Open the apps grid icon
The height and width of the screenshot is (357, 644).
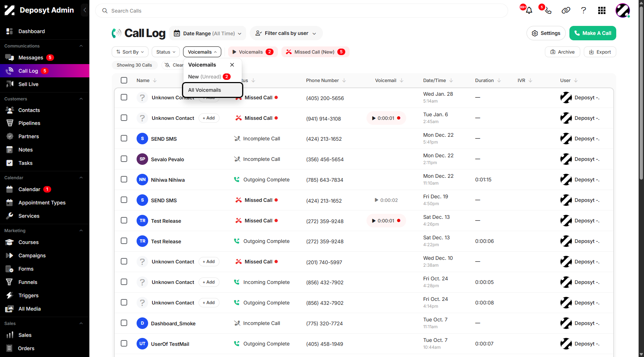click(601, 10)
